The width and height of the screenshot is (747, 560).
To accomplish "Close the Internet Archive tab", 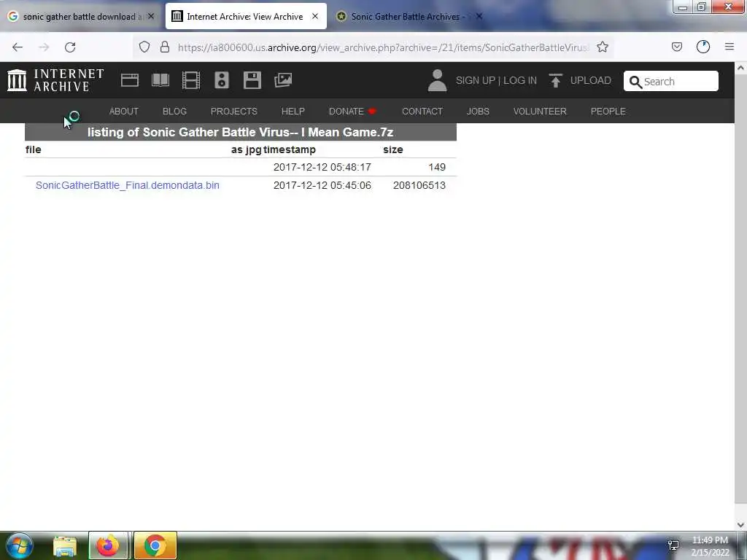I will click(315, 16).
